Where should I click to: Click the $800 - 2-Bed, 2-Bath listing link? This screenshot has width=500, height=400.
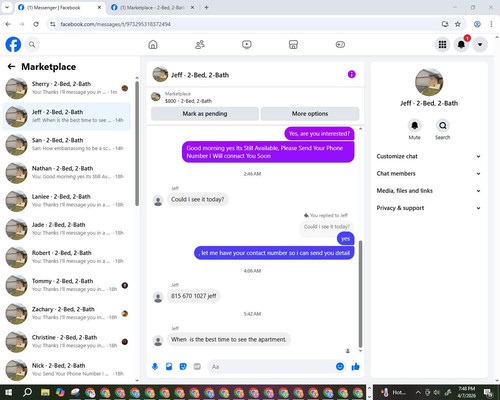(x=188, y=101)
